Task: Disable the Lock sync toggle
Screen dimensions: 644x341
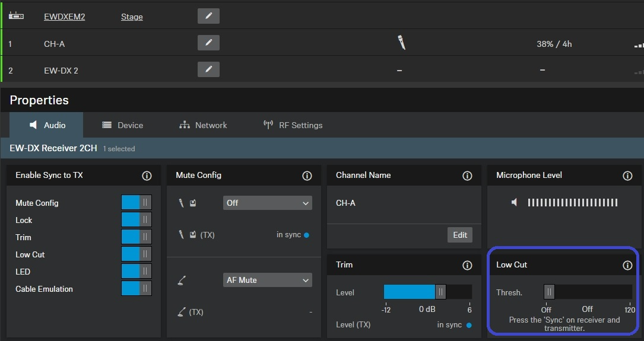Action: (137, 220)
